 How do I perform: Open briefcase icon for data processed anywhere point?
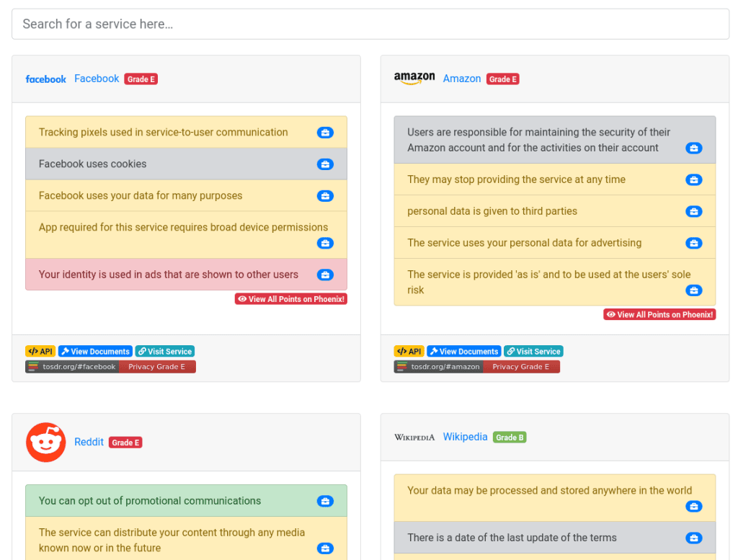pos(694,507)
